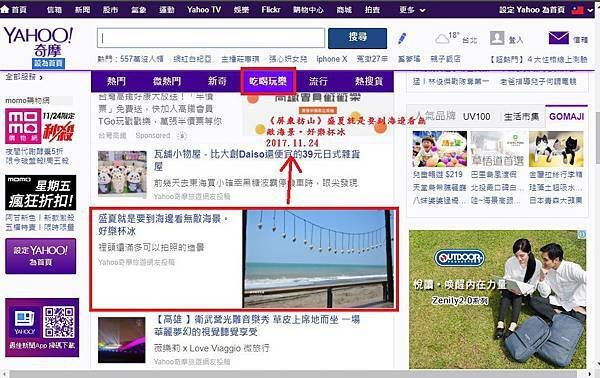Click the Yahoo news app QR code banner
600x378 pixels.
pyautogui.click(x=42, y=327)
